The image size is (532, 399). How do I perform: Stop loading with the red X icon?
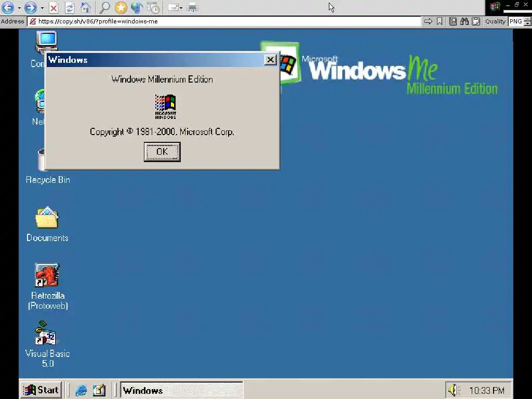(x=54, y=7)
